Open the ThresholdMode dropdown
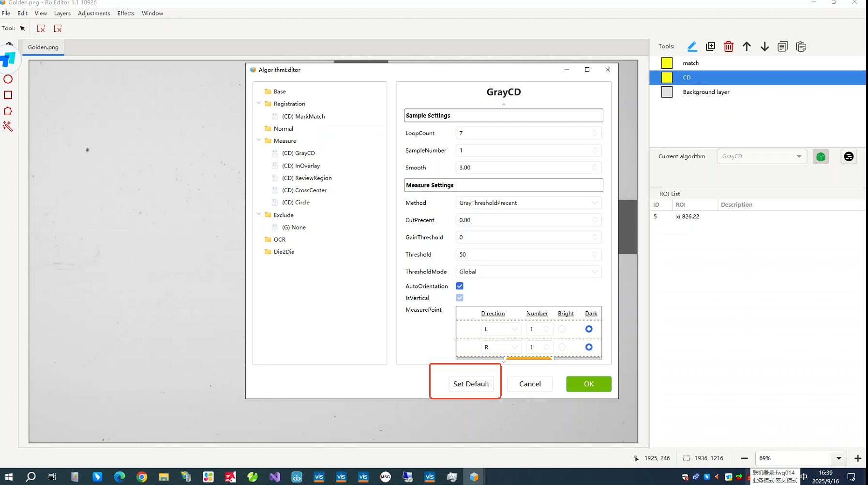Image resolution: width=868 pixels, height=485 pixels. point(528,272)
